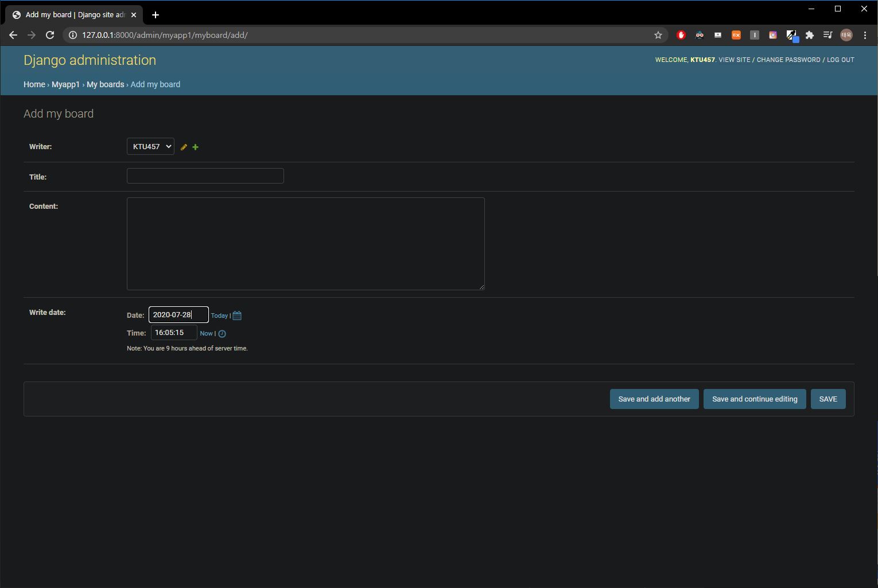
Task: Click the 'Title:' field label
Action: click(38, 177)
